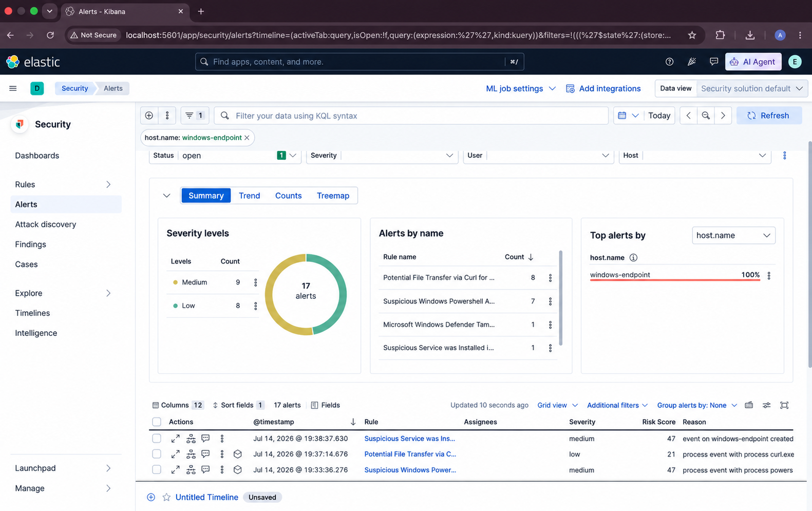Open saved query options menu

(x=167, y=116)
